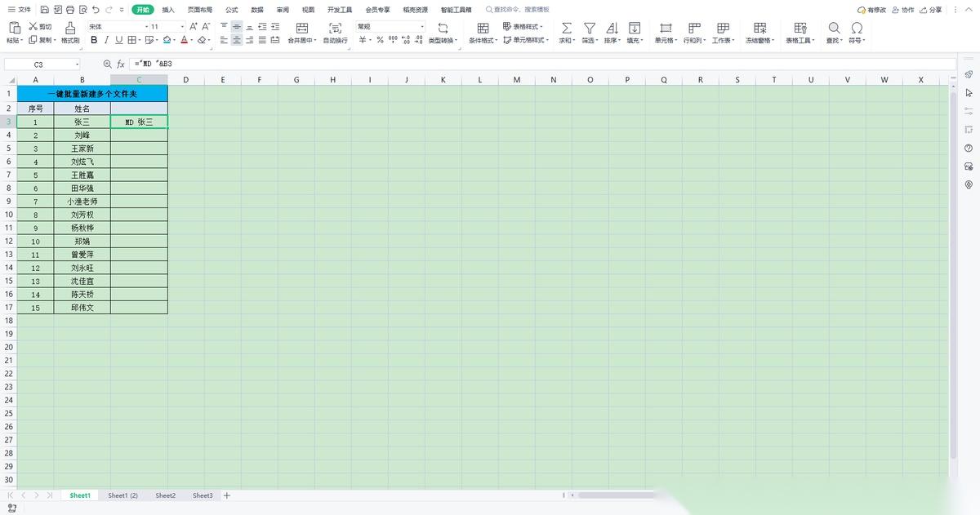Click the Insert Function fx icon
The image size is (980, 515).
tap(121, 64)
